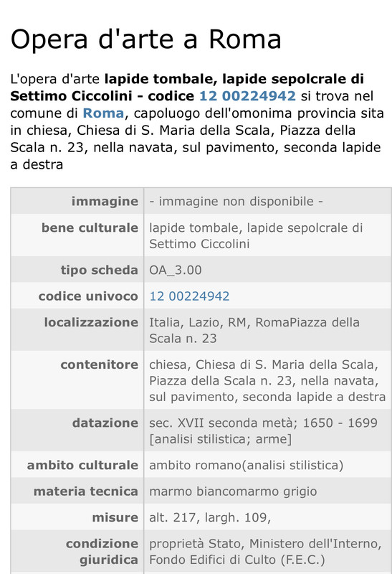Follow the Roma link in the paragraph
The image size is (392, 574).
tap(103, 113)
